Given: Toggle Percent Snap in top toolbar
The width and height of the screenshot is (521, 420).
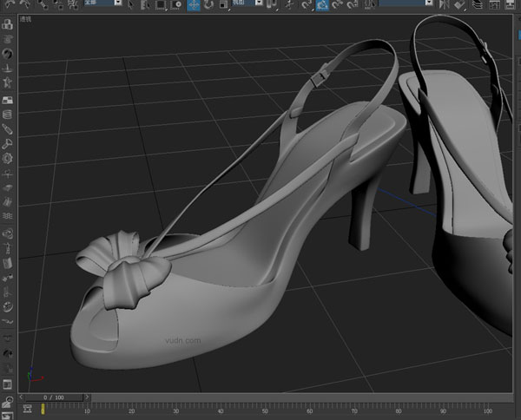Looking at the screenshot, I should pos(353,5).
